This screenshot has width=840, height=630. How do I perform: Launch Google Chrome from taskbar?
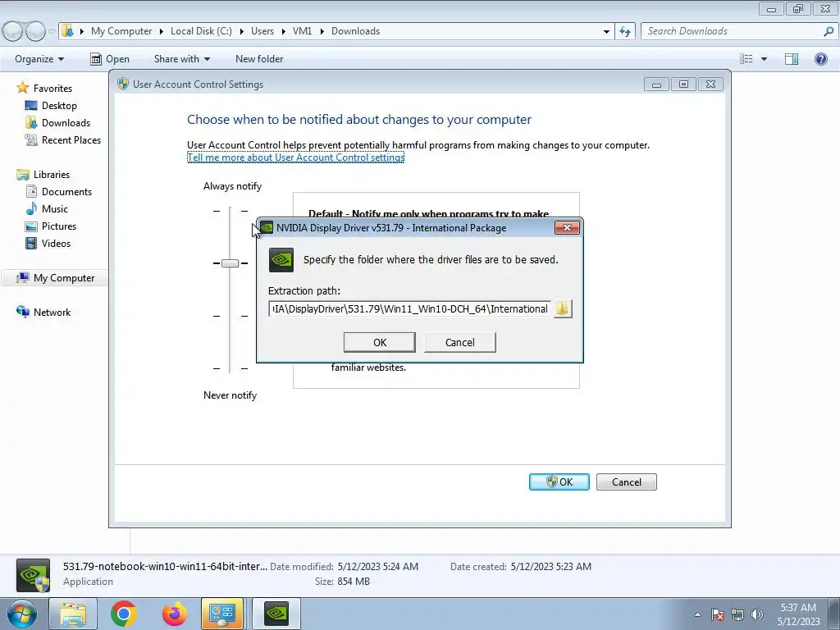(123, 614)
